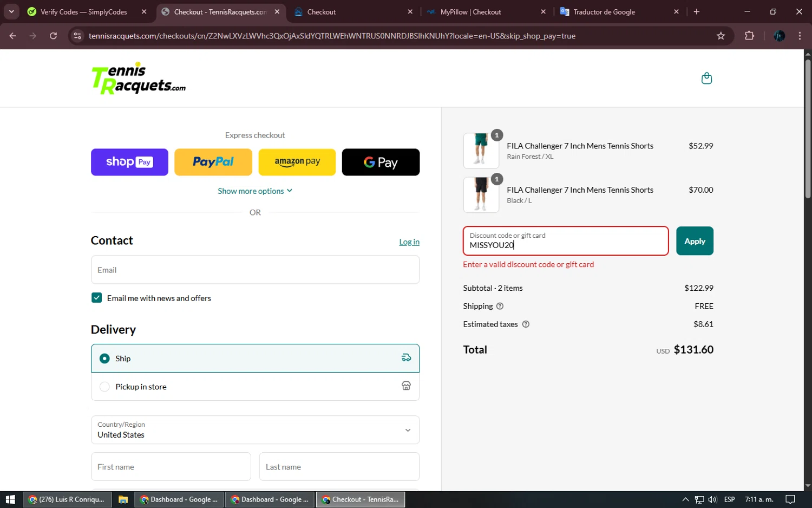Apply the discount code
Image resolution: width=812 pixels, height=508 pixels.
(x=695, y=241)
